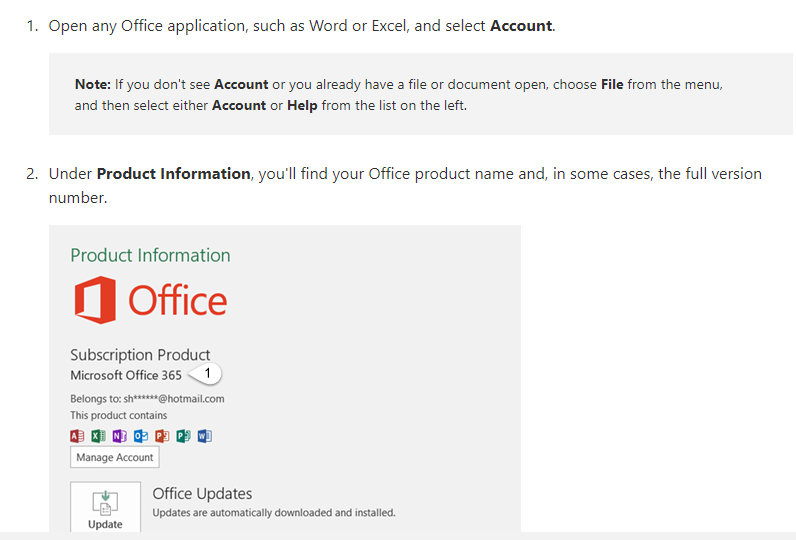
Task: Click bold Account in step 1
Action: point(521,26)
